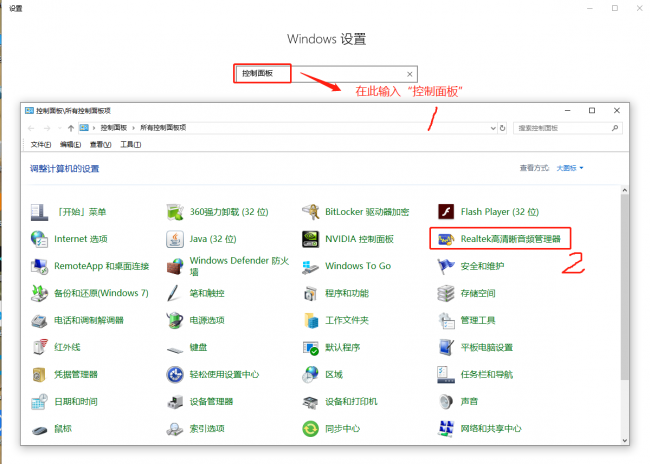Open 同步中心 green sync icon
This screenshot has height=464, width=650.
click(x=310, y=429)
